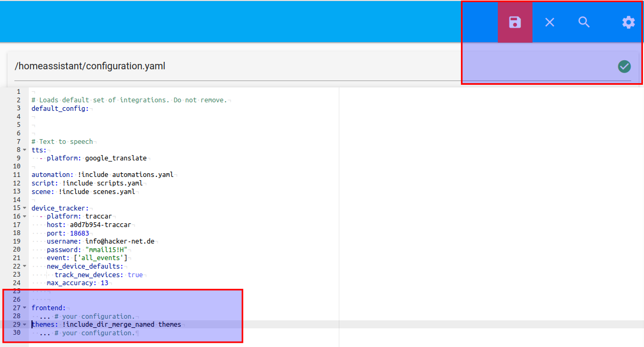Click the green YAML validation checkmark
Screen dimensions: 644x347
pyautogui.click(x=624, y=66)
